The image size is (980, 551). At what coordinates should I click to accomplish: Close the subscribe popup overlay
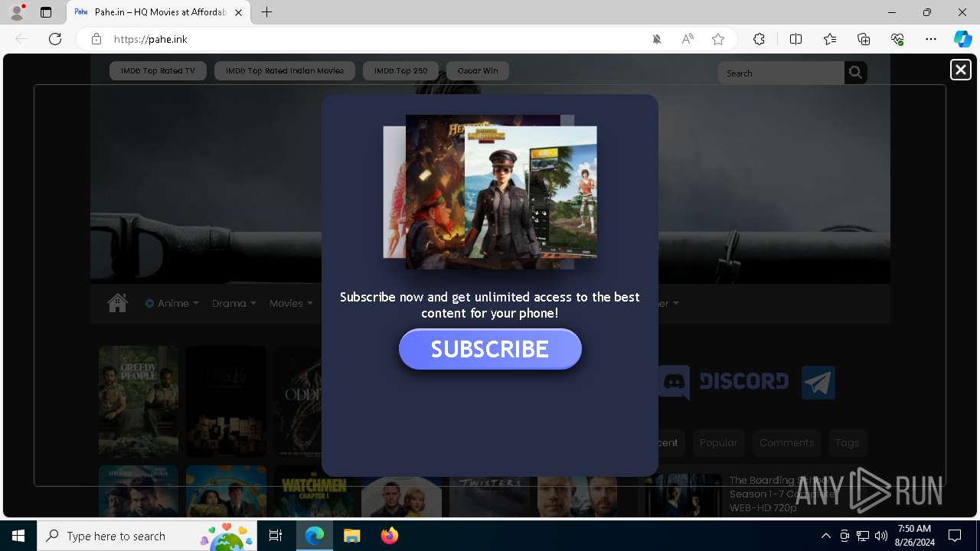point(960,70)
